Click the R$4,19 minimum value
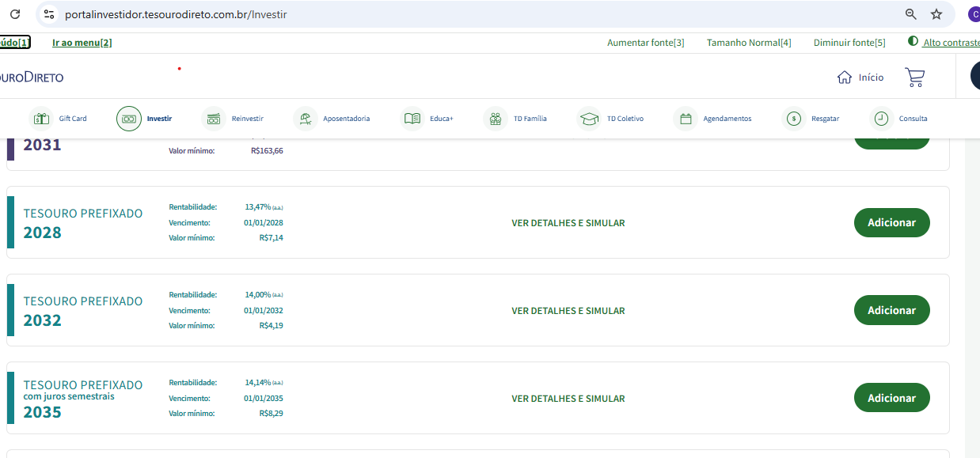Screen dimensions: 980x458 pos(271,325)
